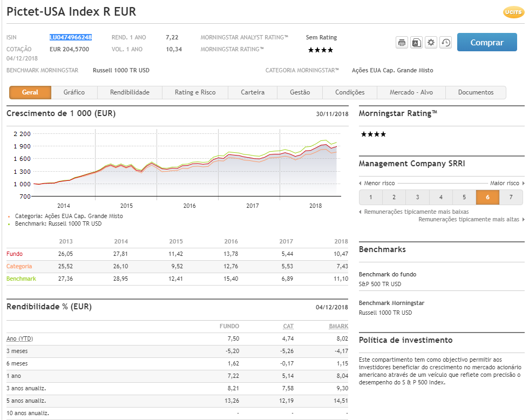Export the fund sheet as PDF
The height and width of the screenshot is (420, 529).
(x=416, y=43)
